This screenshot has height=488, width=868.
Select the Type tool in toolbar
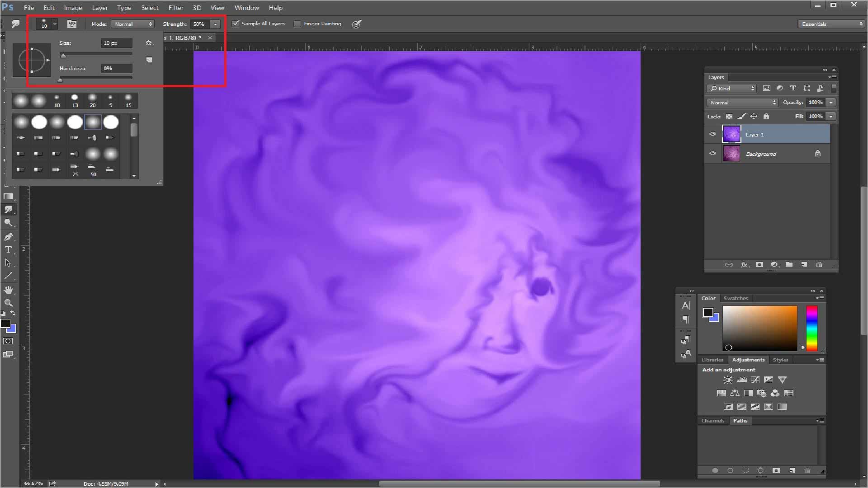8,249
